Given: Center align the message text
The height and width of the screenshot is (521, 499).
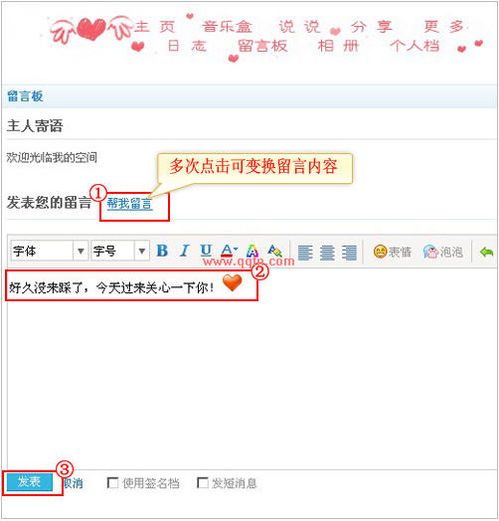Looking at the screenshot, I should coord(327,252).
